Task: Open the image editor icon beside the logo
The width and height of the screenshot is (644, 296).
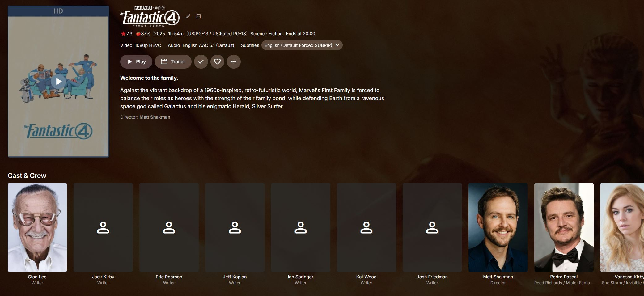Action: (x=199, y=16)
